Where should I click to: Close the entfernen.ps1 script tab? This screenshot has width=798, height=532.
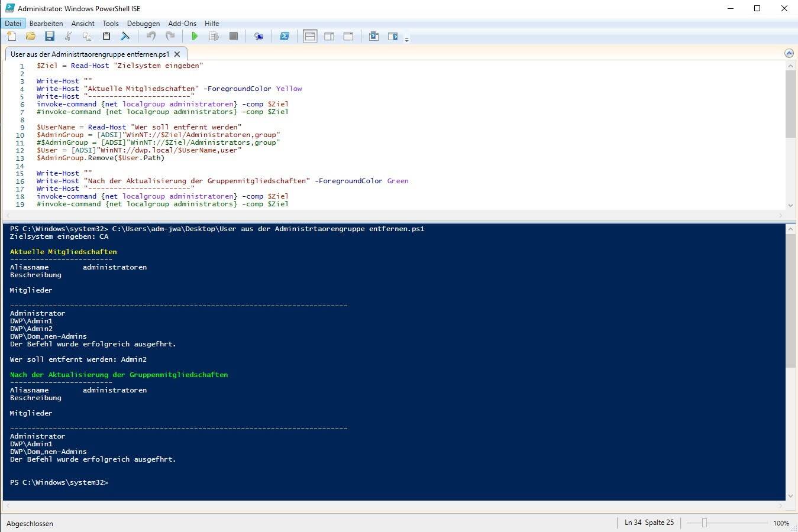click(x=177, y=54)
